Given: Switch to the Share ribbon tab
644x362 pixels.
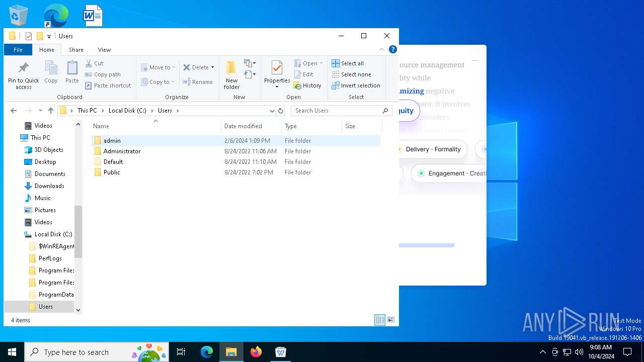Looking at the screenshot, I should click(x=76, y=50).
